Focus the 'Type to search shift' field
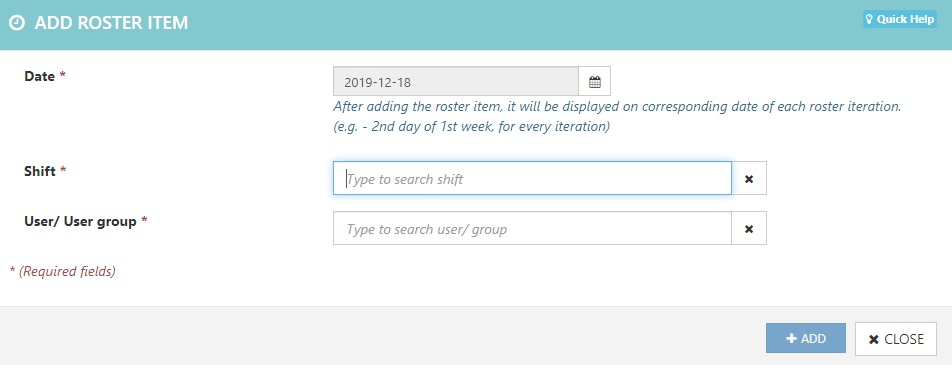Viewport: 952px width, 365px height. tap(532, 179)
